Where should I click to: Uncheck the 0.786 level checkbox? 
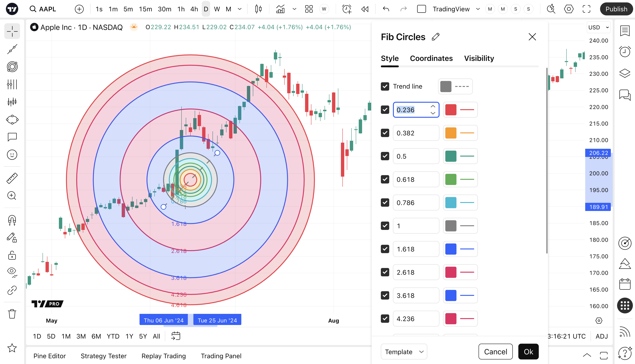point(385,203)
